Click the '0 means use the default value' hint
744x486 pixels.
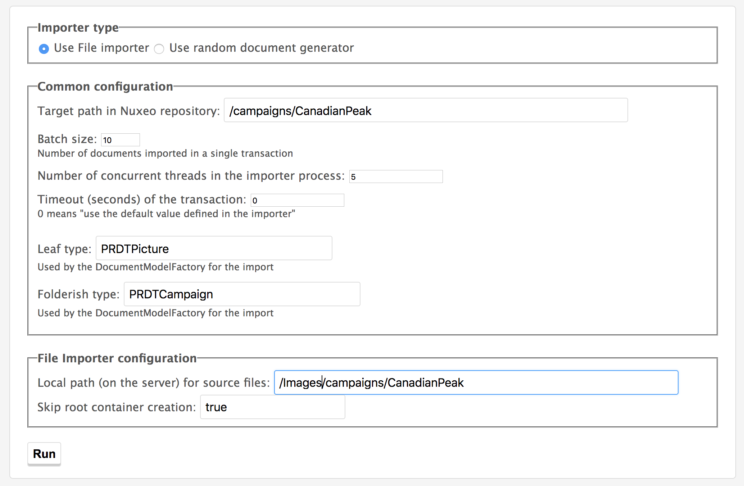click(x=166, y=214)
